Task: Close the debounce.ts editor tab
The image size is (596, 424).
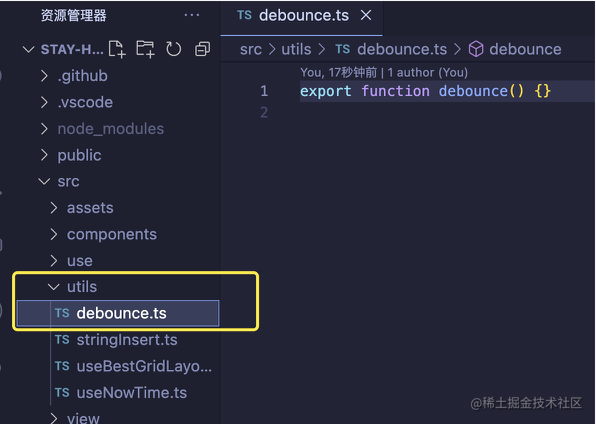Action: [366, 15]
